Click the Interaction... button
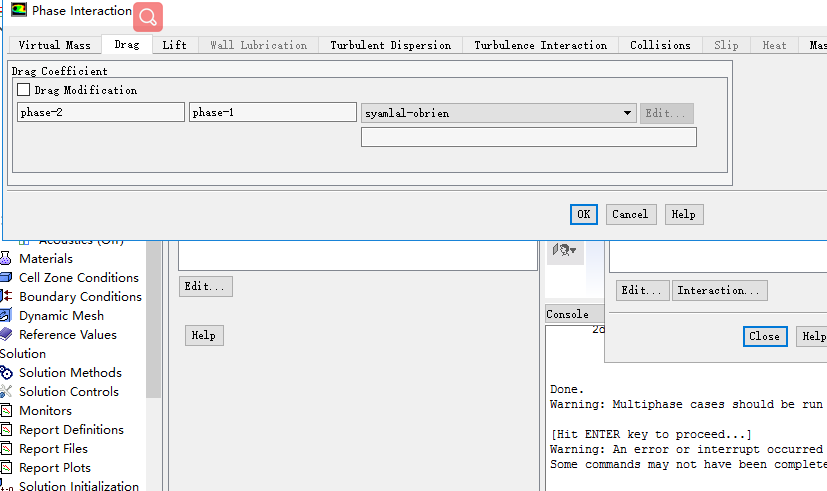Viewport: 827px width, 491px height. click(x=719, y=291)
